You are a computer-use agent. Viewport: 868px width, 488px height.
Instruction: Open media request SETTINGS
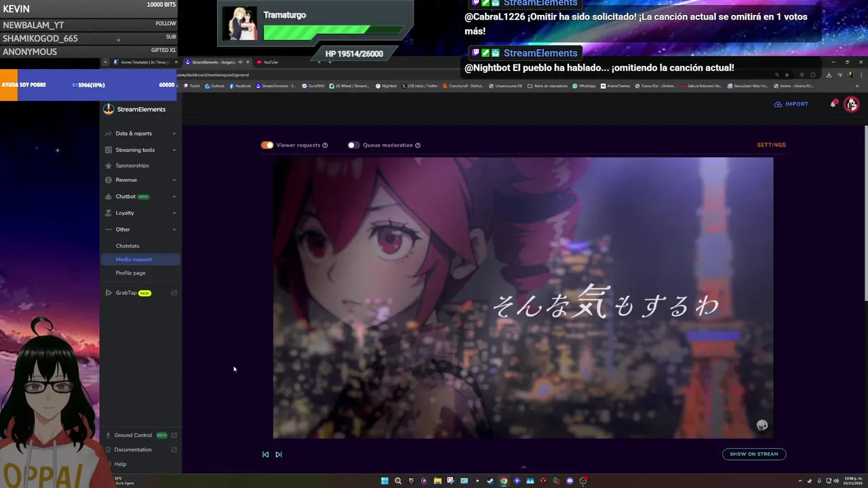(x=772, y=145)
